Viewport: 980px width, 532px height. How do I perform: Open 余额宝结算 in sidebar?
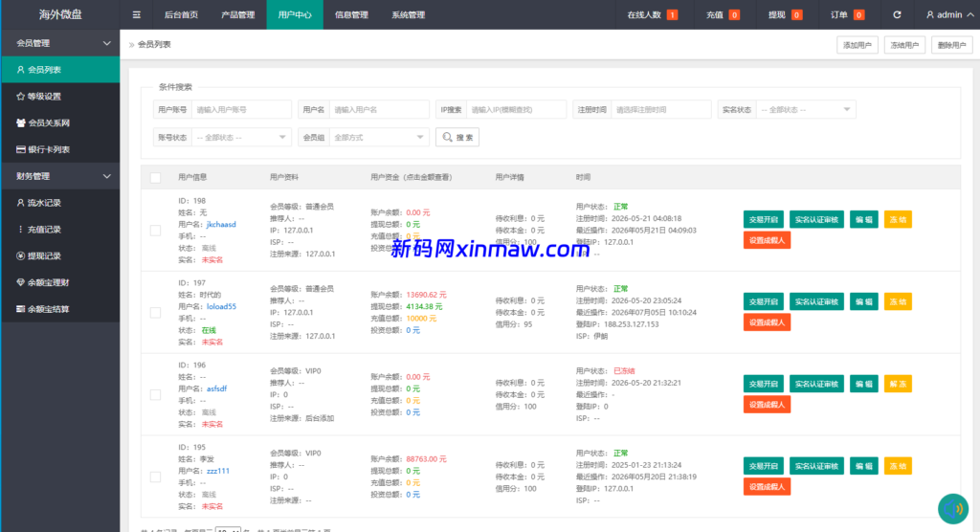(x=60, y=309)
